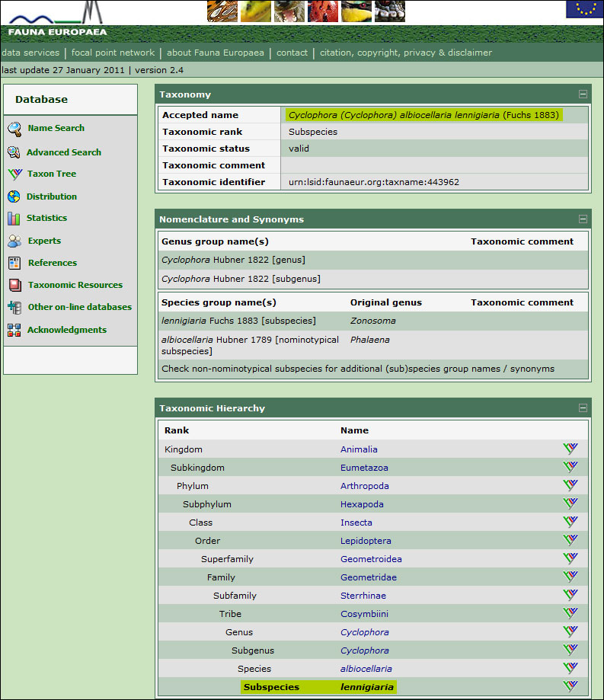Open taxon tree icon for Lepidoptera row
The width and height of the screenshot is (604, 700).
[x=570, y=540]
